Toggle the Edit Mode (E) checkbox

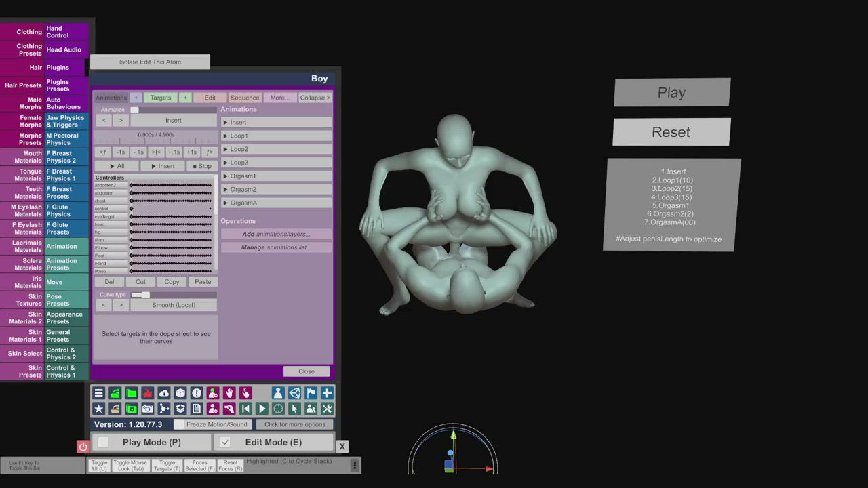[225, 442]
